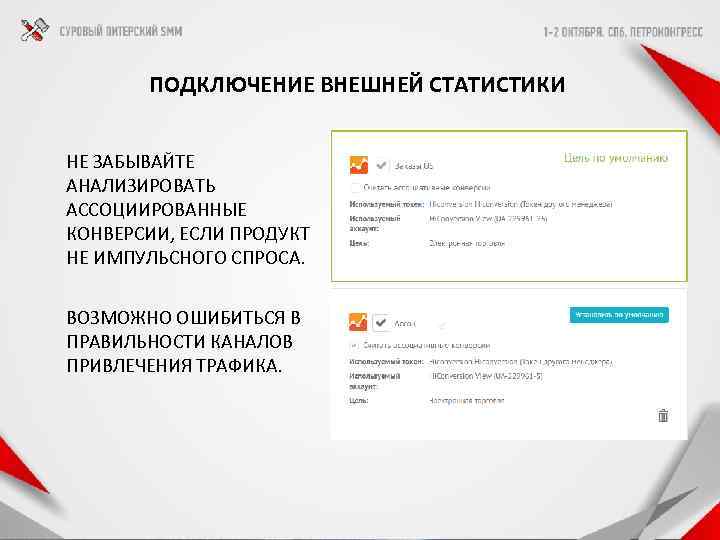Click the first goal's name field
The width and height of the screenshot is (720, 540).
point(414,166)
